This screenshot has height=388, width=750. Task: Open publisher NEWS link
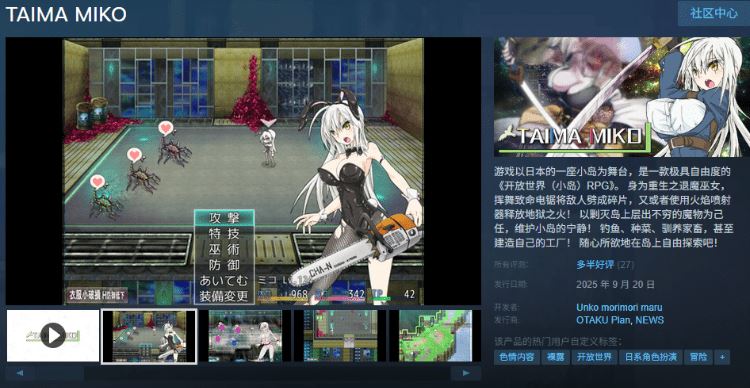[650, 320]
